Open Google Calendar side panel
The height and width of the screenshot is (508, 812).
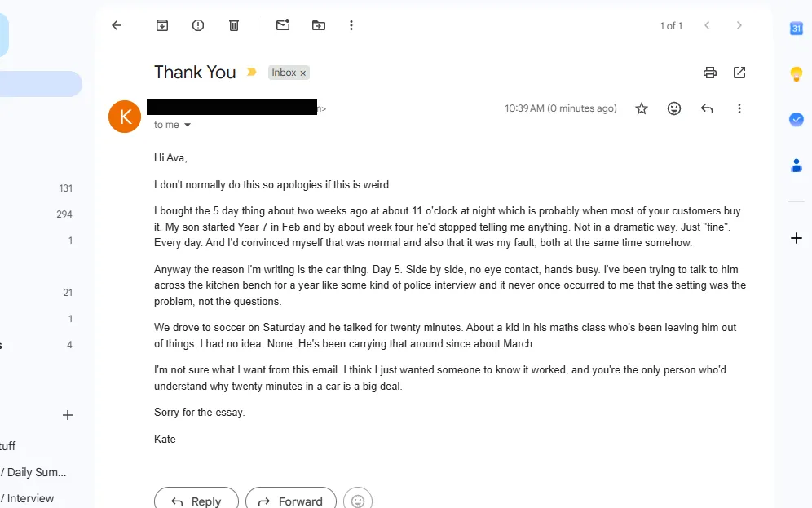click(797, 28)
